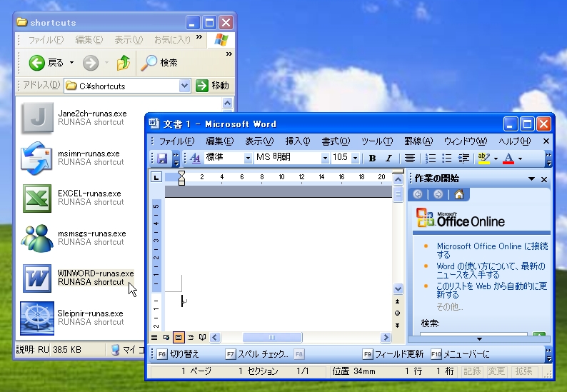This screenshot has height=392, width=567.
Task: Click Word vertical scrollbar down arrow
Action: coord(398,288)
